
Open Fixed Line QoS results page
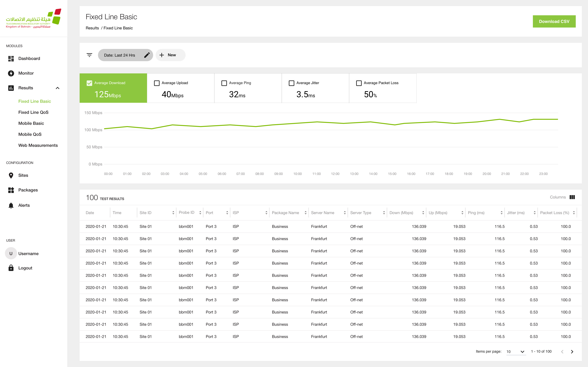33,112
